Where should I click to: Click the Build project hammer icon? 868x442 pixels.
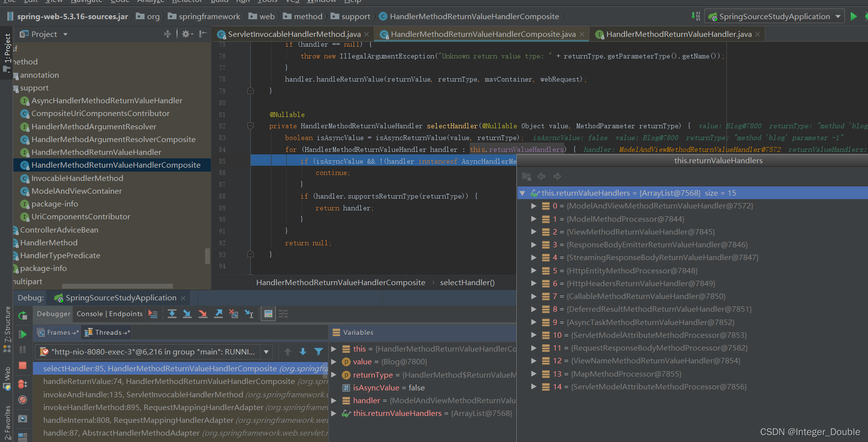(696, 16)
